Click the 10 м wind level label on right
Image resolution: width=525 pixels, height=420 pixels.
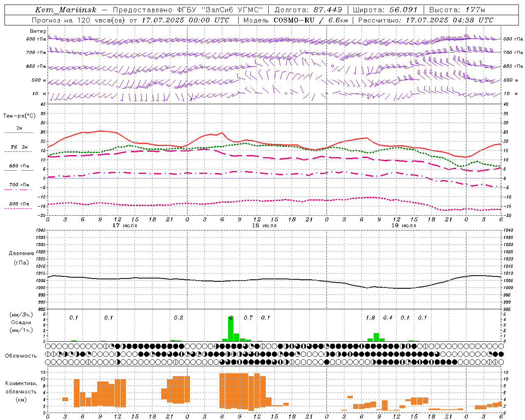coord(511,94)
